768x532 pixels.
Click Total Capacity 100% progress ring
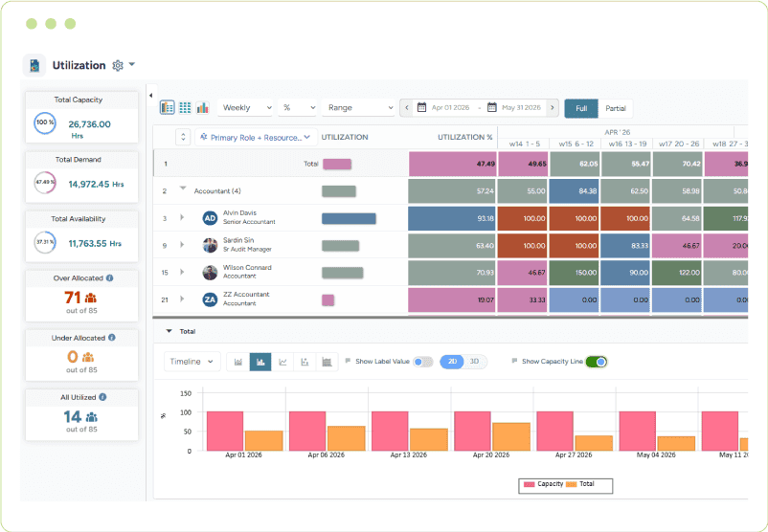click(x=45, y=122)
